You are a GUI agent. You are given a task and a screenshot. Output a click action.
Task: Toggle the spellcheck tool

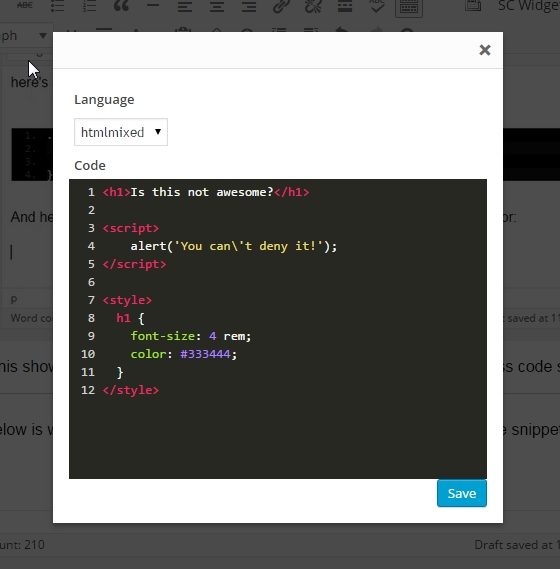pyautogui.click(x=377, y=6)
